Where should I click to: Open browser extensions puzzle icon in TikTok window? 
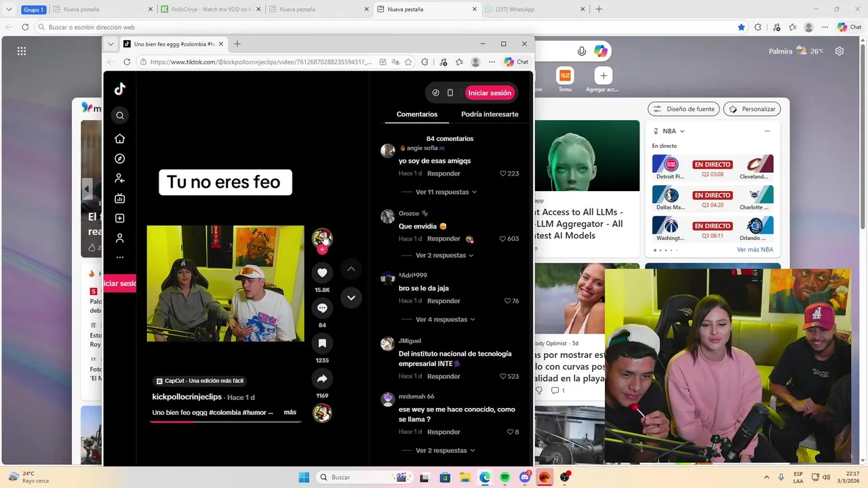tap(425, 62)
